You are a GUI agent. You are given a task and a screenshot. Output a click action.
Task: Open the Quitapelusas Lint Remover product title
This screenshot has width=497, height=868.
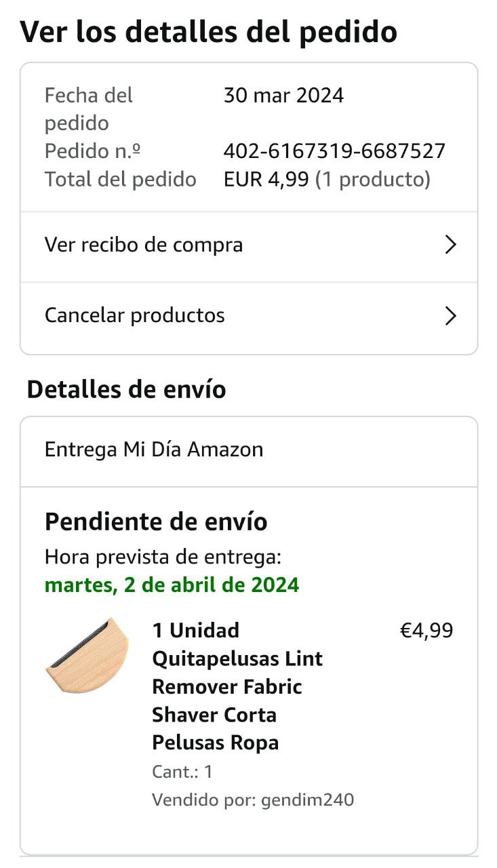(237, 686)
